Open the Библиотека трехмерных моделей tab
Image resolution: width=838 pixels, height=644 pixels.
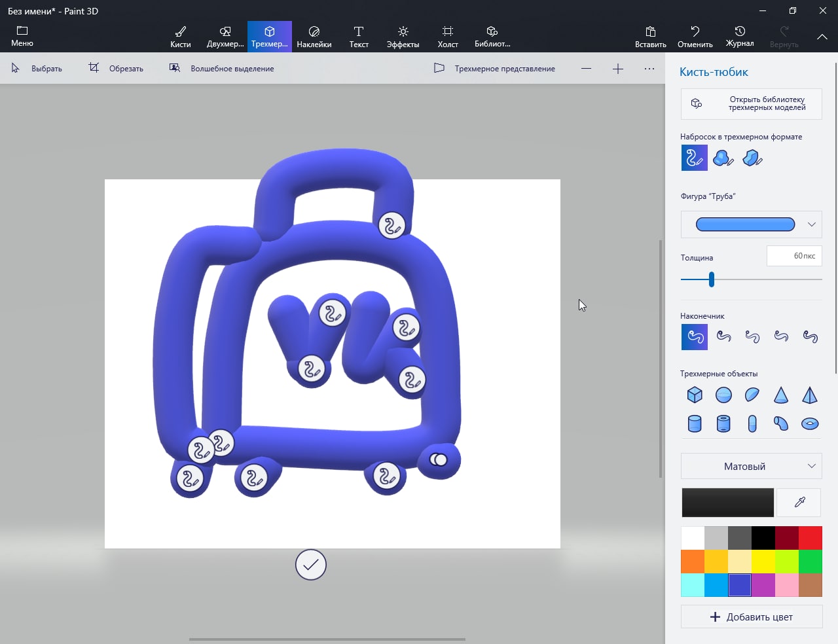coord(492,37)
